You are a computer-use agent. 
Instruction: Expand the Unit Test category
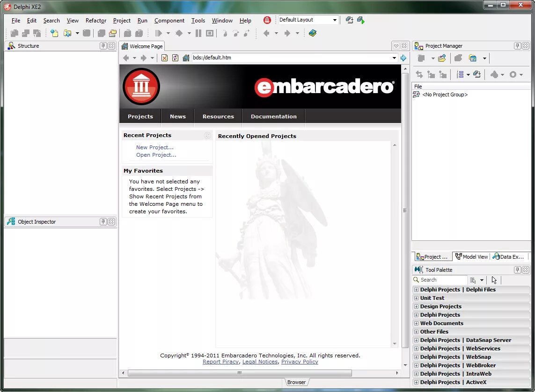click(416, 298)
